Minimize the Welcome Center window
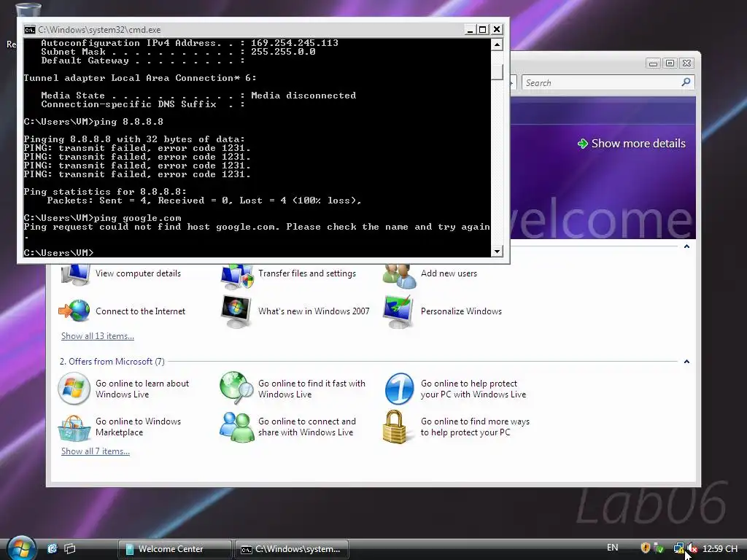This screenshot has height=560, width=747. (x=653, y=63)
